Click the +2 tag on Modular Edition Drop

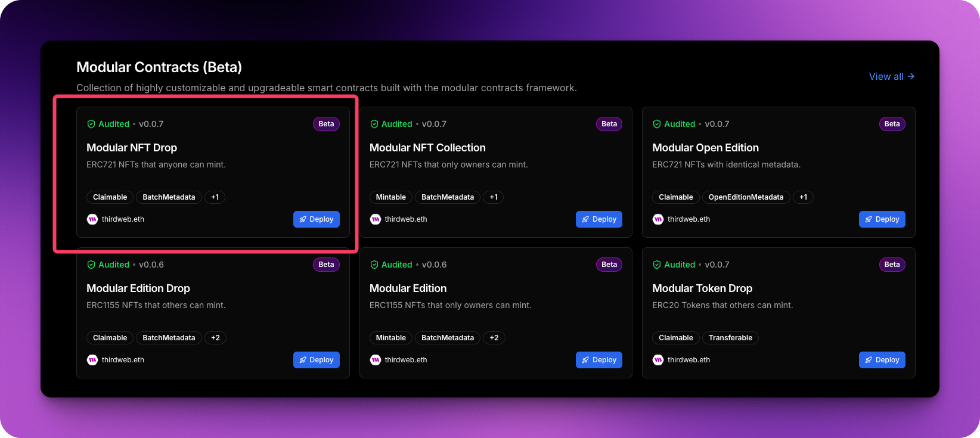pos(215,338)
